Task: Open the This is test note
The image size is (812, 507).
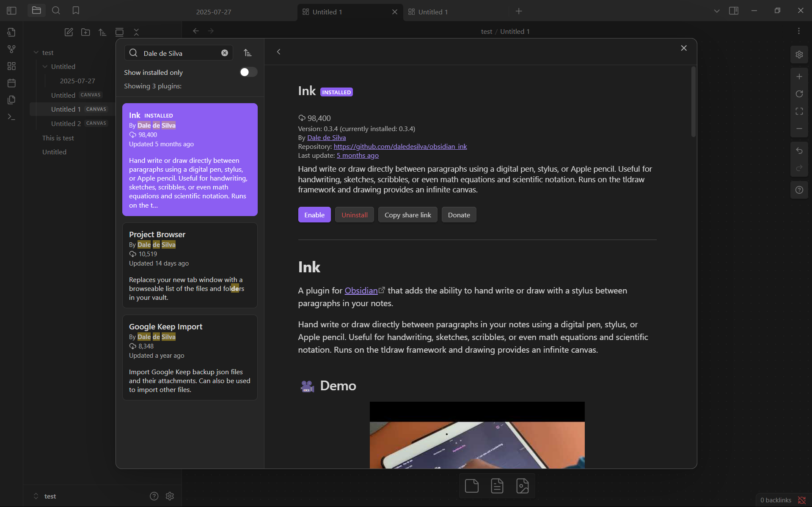Action: (58, 138)
